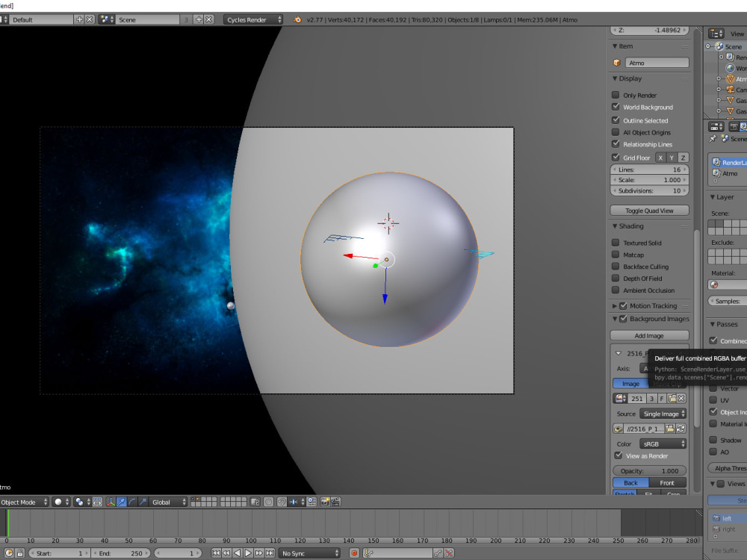
Task: Toggle lock camera and layers to scene
Action: (255, 502)
